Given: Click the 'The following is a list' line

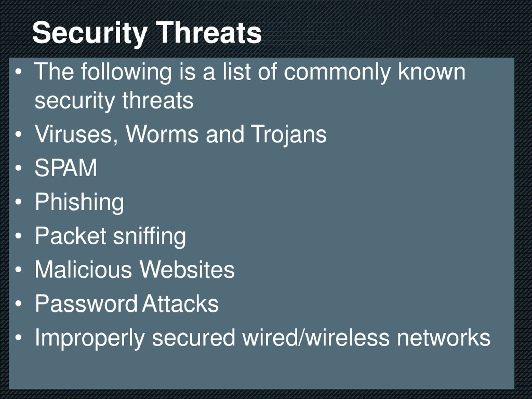Looking at the screenshot, I should (250, 71).
